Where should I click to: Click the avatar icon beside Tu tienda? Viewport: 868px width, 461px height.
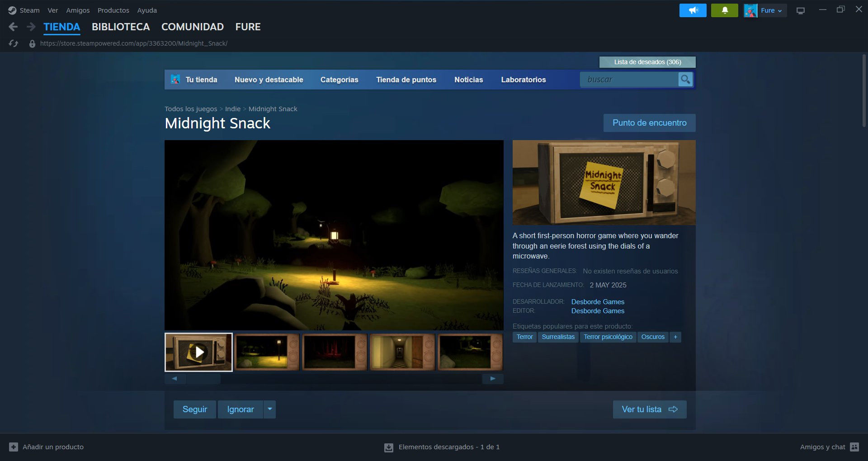[x=175, y=80]
